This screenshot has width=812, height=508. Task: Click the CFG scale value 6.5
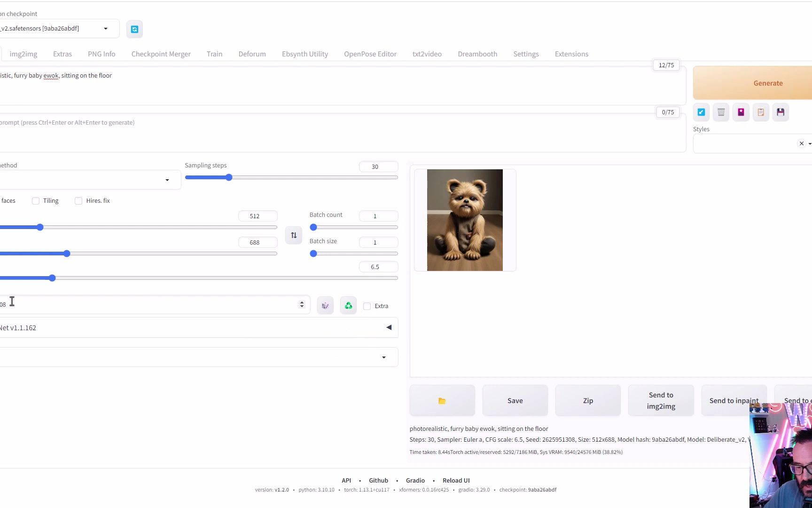378,267
